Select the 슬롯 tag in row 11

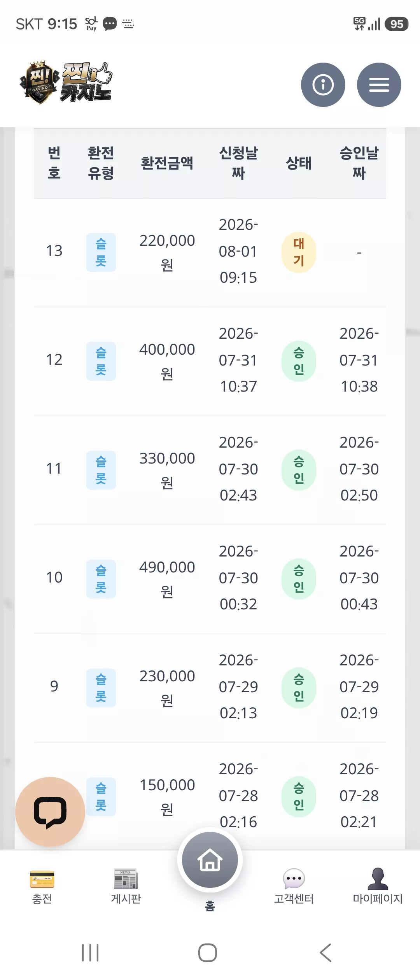(101, 470)
